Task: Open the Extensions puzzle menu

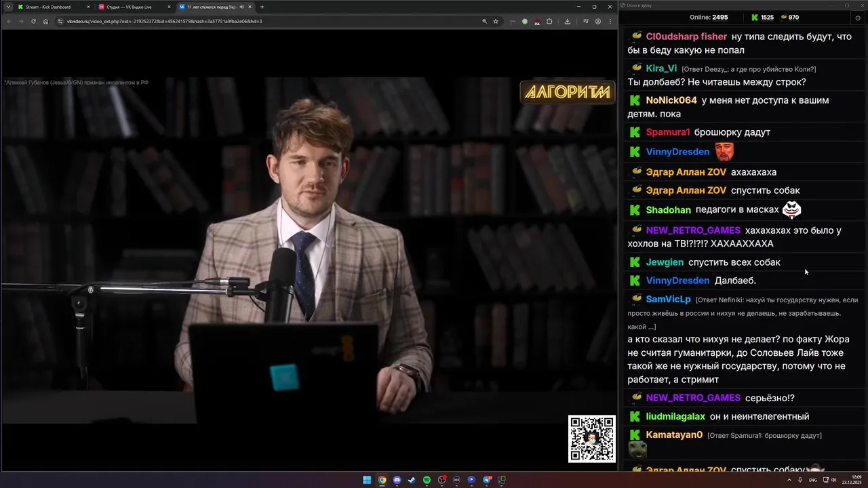Action: 549,21
